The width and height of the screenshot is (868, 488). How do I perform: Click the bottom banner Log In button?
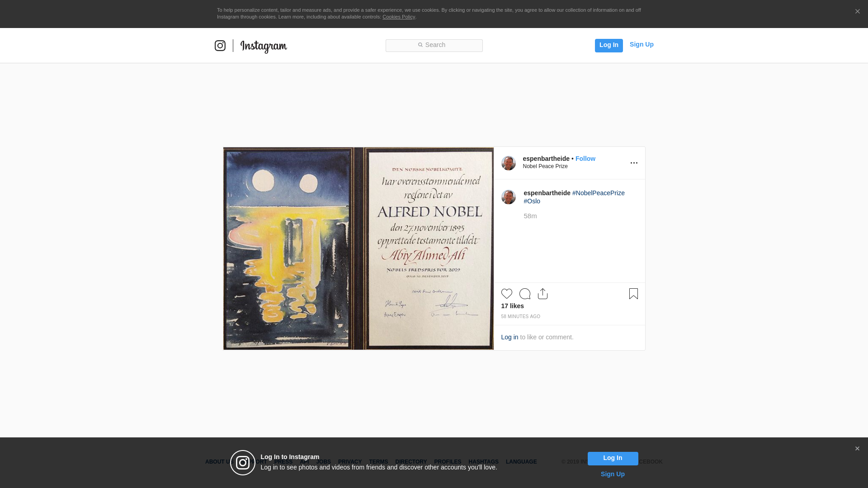(x=613, y=459)
